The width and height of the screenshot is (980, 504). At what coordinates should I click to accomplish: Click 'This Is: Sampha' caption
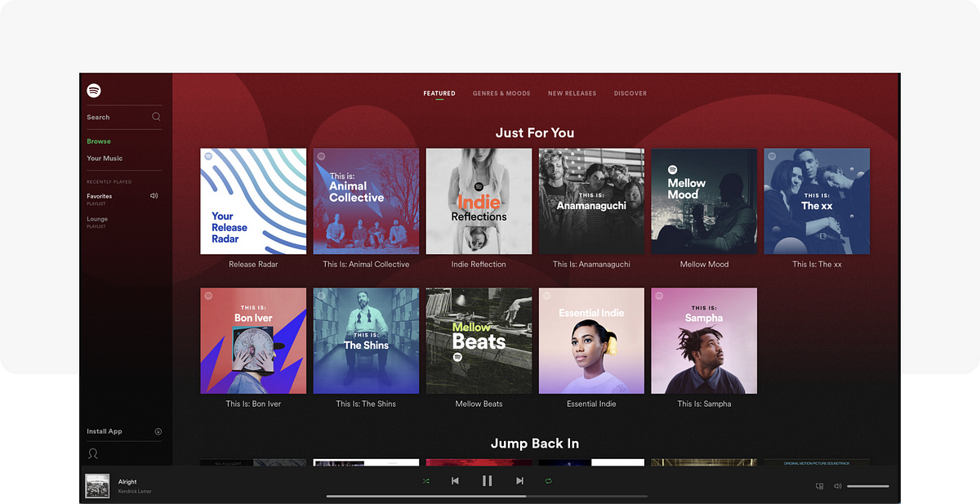(704, 404)
